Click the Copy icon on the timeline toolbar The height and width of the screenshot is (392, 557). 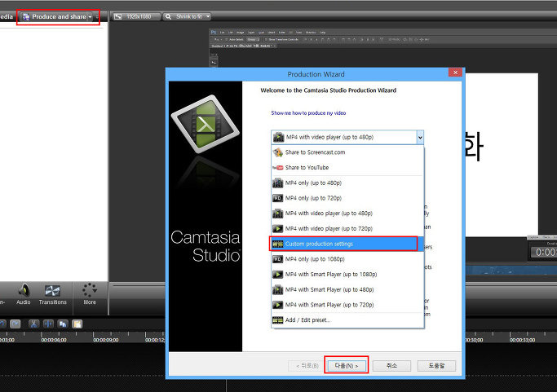pyautogui.click(x=63, y=324)
